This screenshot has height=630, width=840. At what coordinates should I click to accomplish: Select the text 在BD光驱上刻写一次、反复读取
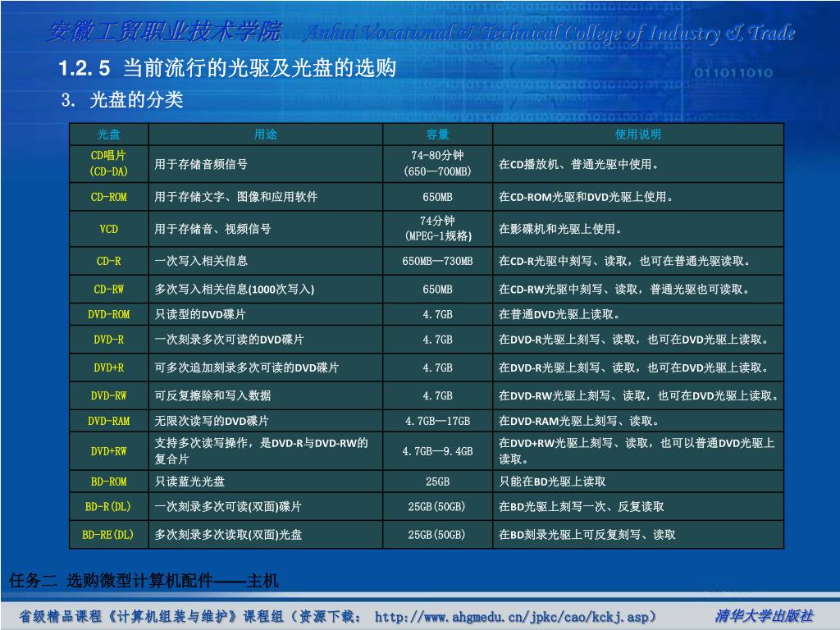tap(582, 506)
